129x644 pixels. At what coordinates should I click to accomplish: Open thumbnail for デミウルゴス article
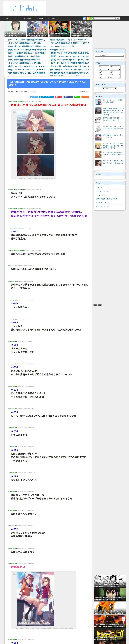pos(98,163)
